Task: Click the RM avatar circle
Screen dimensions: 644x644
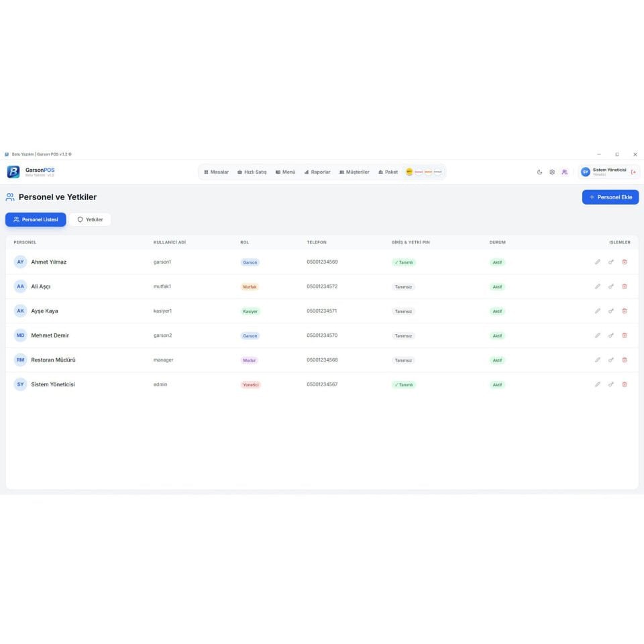Action: click(x=20, y=360)
